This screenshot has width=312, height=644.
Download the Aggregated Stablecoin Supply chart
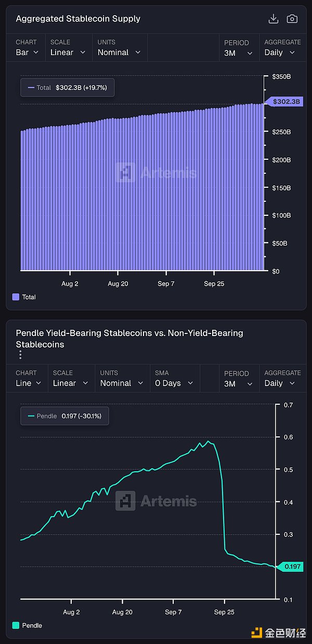pyautogui.click(x=273, y=19)
